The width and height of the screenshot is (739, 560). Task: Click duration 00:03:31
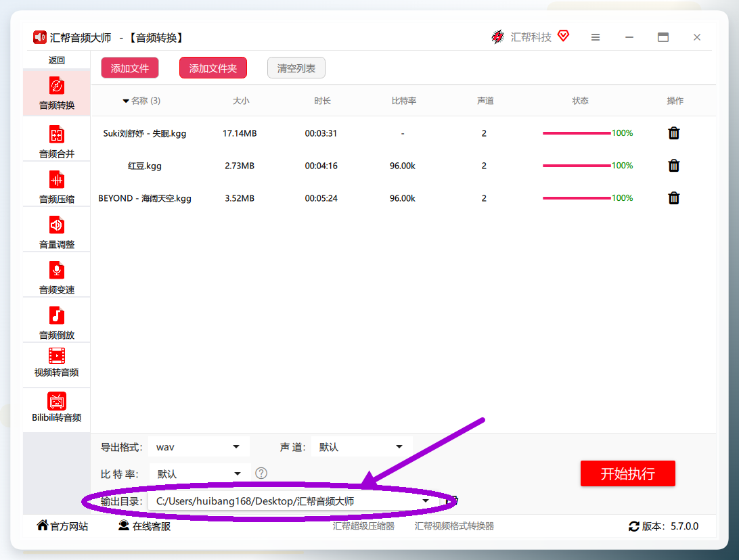tap(321, 133)
